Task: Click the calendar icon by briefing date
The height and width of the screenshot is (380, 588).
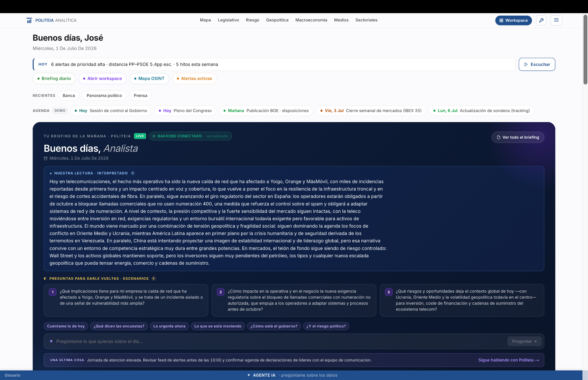Action: (46, 158)
